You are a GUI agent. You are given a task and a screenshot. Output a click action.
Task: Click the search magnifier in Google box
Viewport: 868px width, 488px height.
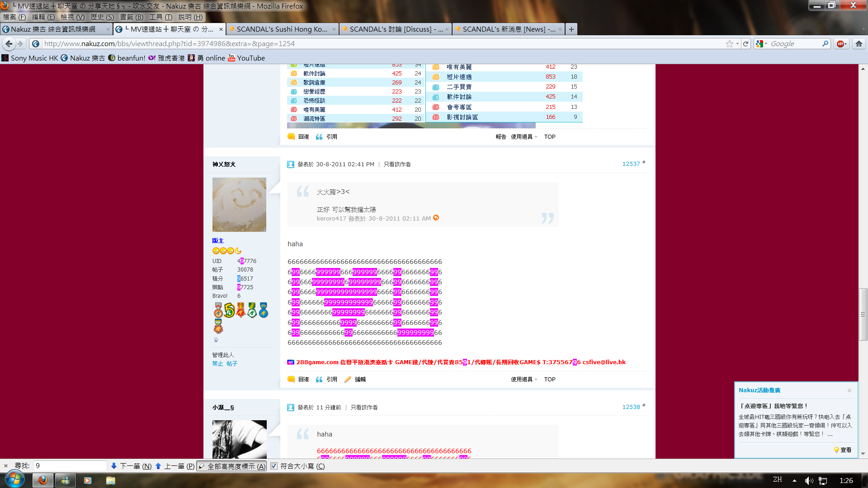825,44
